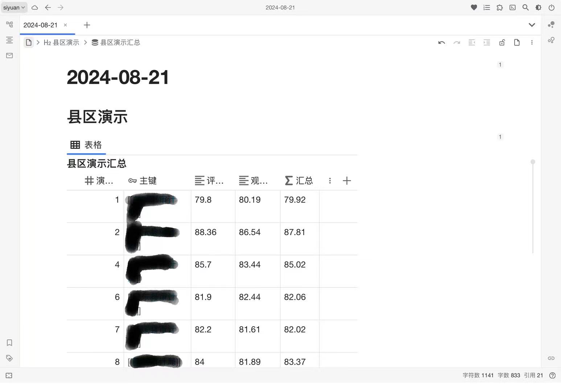Click the cell with value 86.54
Viewport: 561px width, 392px height.
click(258, 239)
